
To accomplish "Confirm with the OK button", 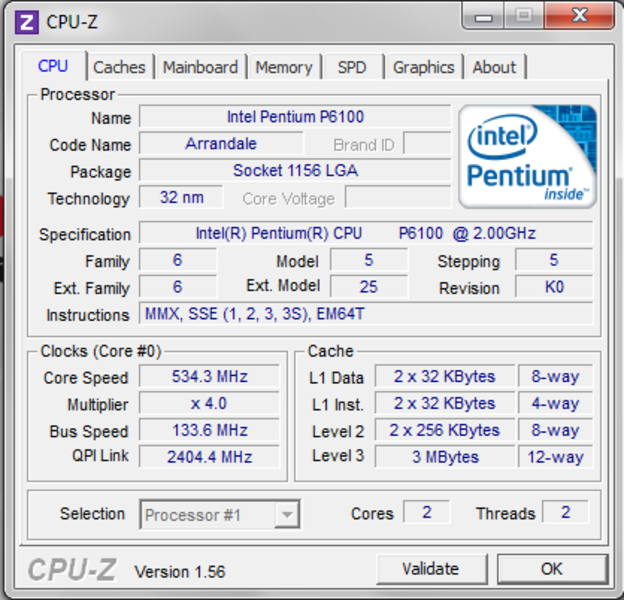I will coord(552,569).
